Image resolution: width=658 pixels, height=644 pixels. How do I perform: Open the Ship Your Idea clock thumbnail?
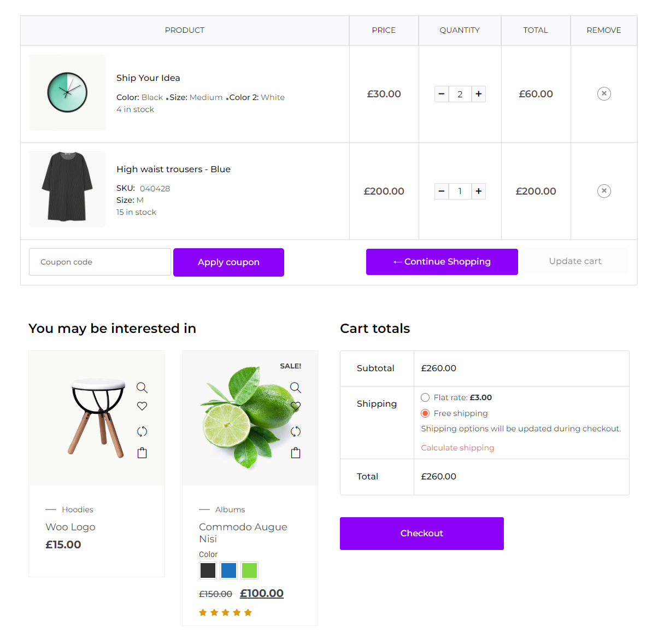tap(67, 92)
